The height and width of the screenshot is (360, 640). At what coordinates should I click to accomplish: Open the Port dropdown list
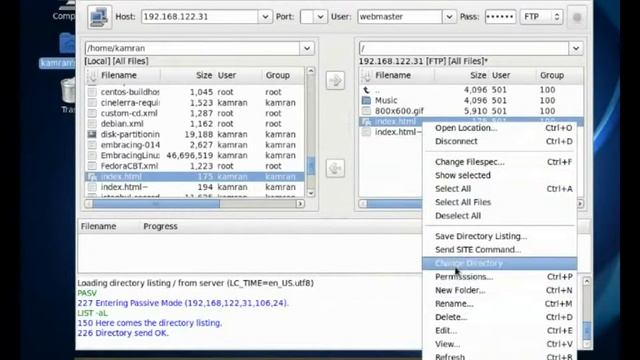(x=320, y=17)
